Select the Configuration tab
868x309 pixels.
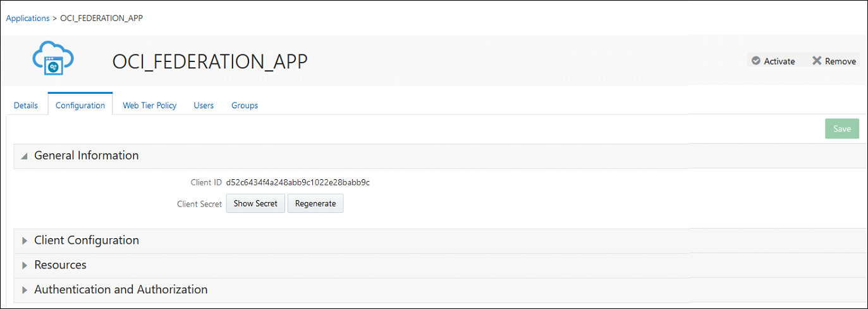(80, 105)
